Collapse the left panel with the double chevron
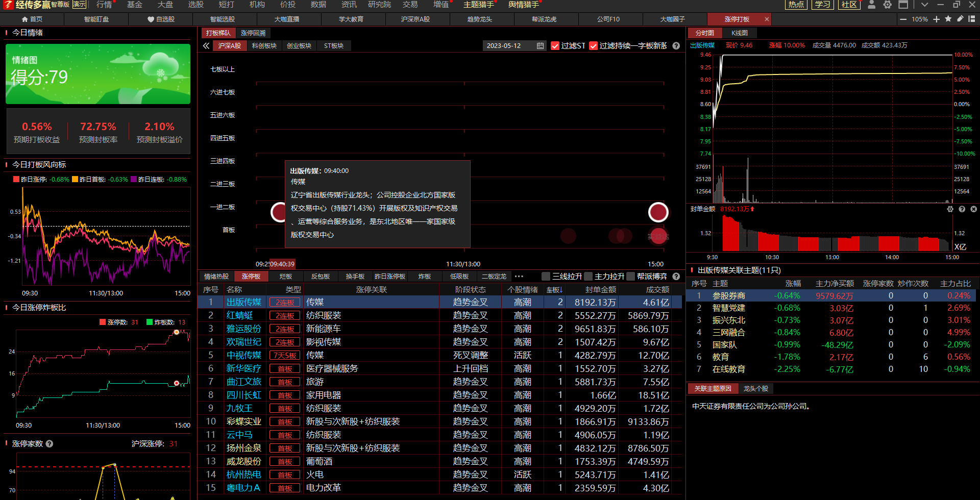This screenshot has width=980, height=500. pos(206,46)
